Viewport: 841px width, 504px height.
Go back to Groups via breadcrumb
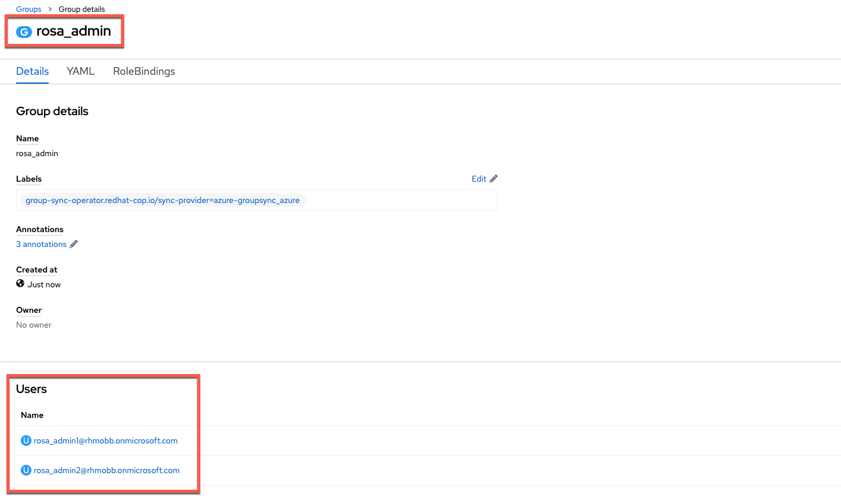[29, 9]
